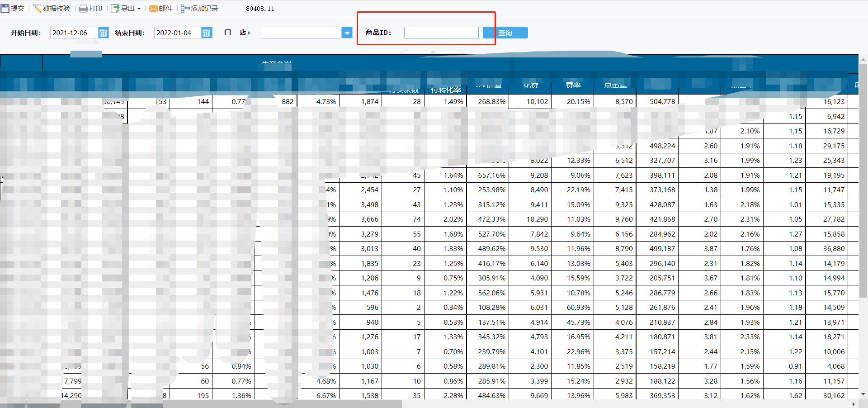Click the cell value 253.98%

point(491,190)
